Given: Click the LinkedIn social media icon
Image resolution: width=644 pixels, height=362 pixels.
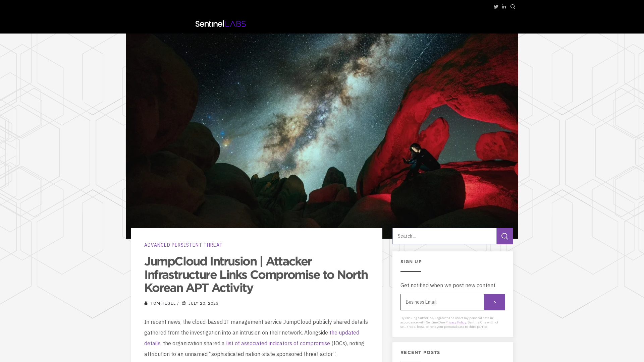Looking at the screenshot, I should [504, 7].
